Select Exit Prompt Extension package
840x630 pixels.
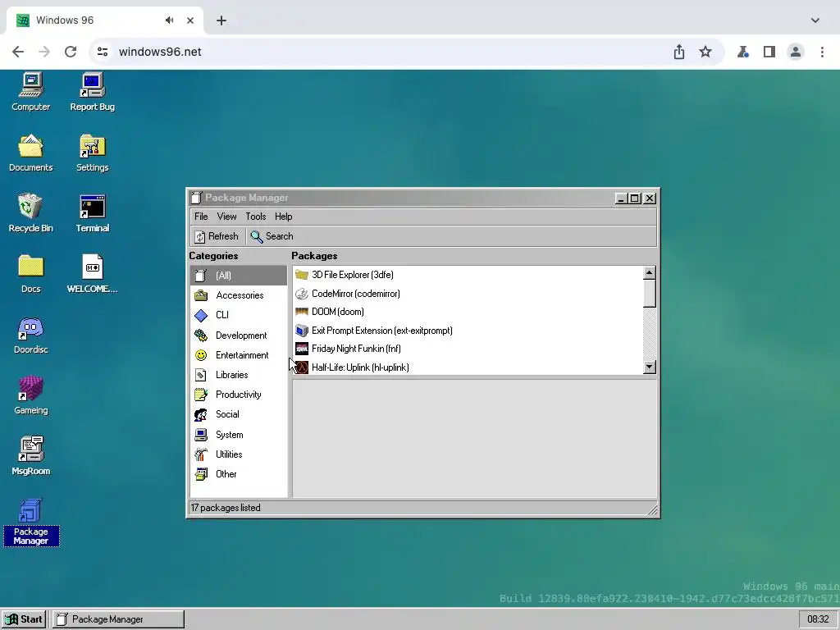[468, 331]
